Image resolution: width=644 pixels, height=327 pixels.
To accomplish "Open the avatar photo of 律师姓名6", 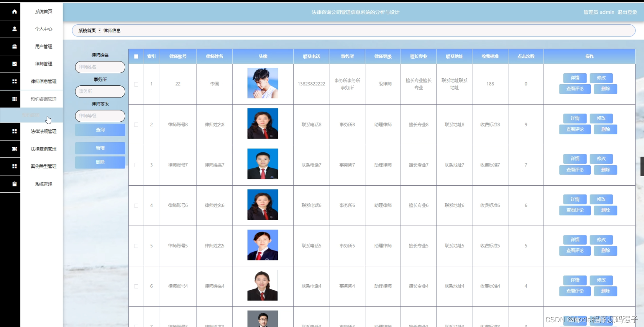I will coord(263,204).
